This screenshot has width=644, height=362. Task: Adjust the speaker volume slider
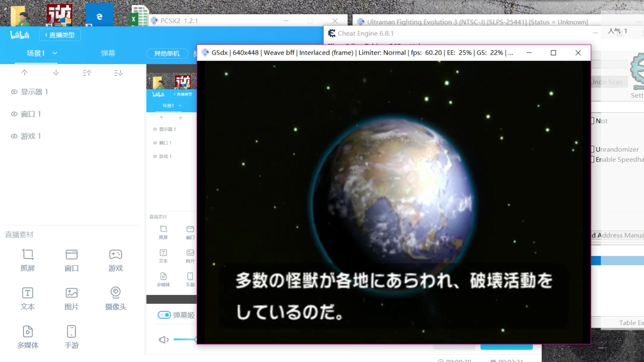click(x=185, y=340)
